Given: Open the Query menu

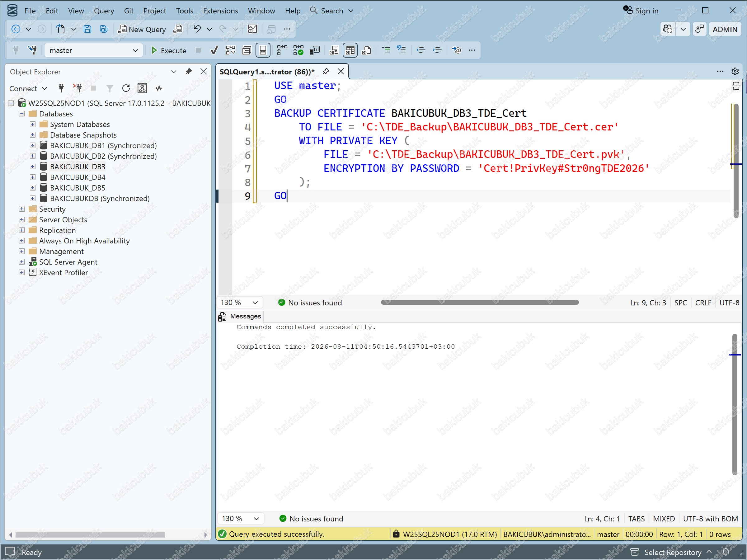Looking at the screenshot, I should click(x=104, y=11).
